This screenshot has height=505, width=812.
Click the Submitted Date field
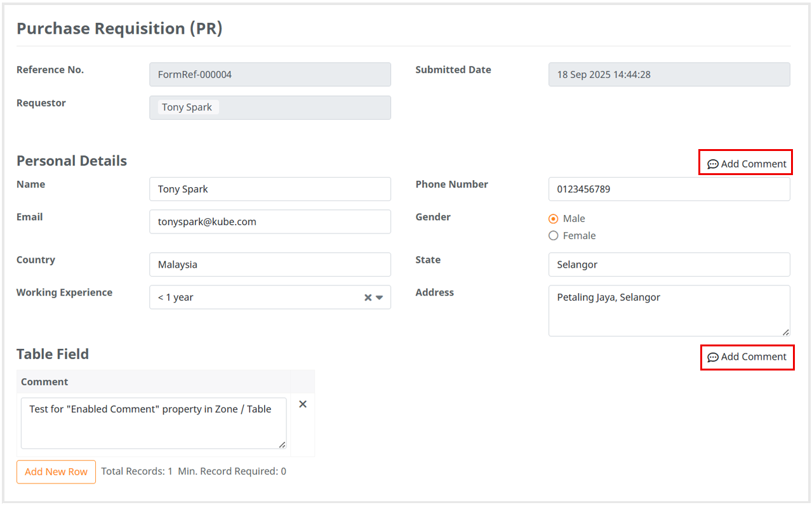click(x=669, y=74)
